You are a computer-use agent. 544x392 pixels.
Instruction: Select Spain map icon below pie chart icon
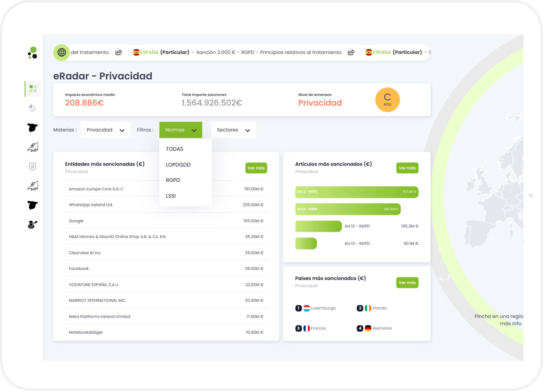33,128
